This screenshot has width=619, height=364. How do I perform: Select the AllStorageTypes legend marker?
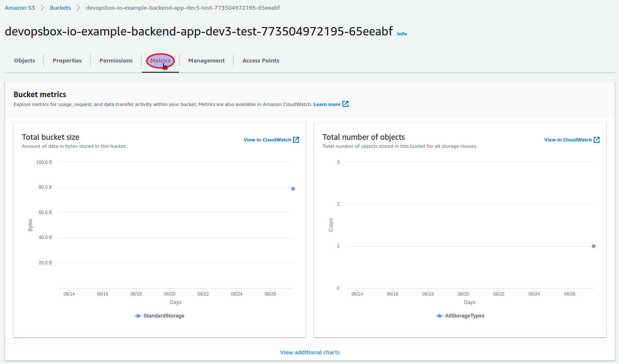tap(439, 315)
